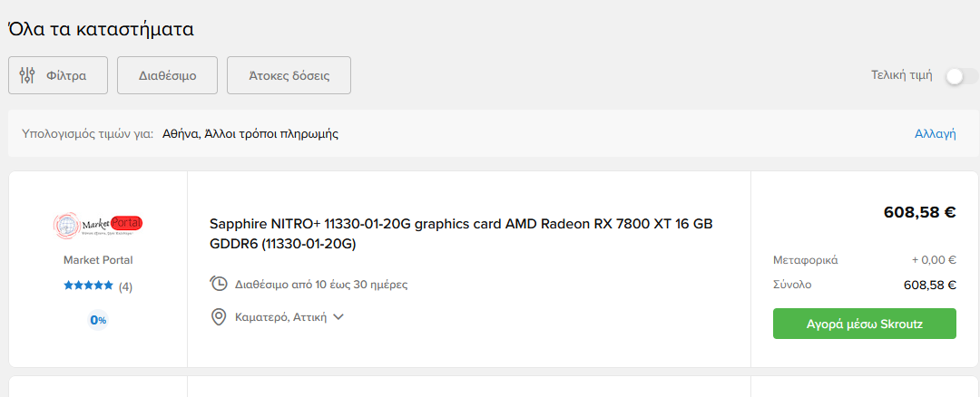Click the location pin icon
The image size is (980, 397).
[218, 317]
